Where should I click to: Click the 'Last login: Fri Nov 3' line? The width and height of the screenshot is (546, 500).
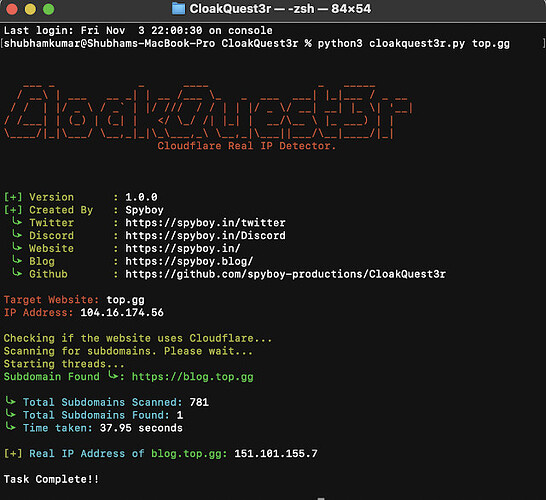coord(138,31)
